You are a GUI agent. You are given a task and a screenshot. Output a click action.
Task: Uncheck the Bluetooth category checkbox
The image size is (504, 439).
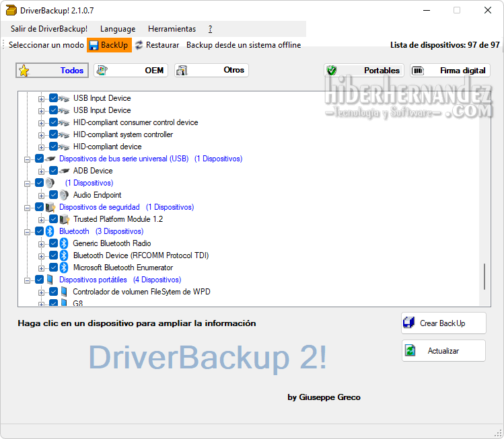39,231
